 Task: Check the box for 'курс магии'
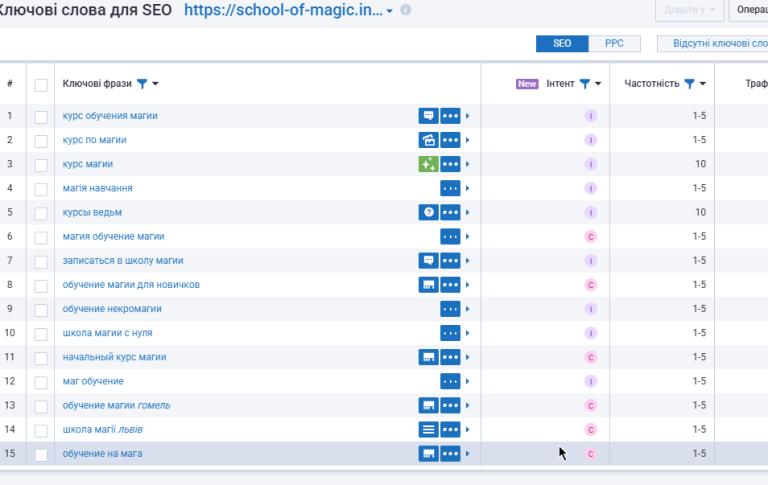click(x=41, y=165)
